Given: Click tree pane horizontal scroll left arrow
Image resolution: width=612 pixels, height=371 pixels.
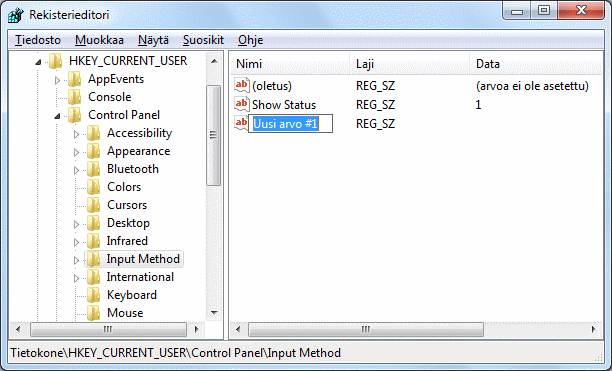Looking at the screenshot, I should tap(18, 330).
